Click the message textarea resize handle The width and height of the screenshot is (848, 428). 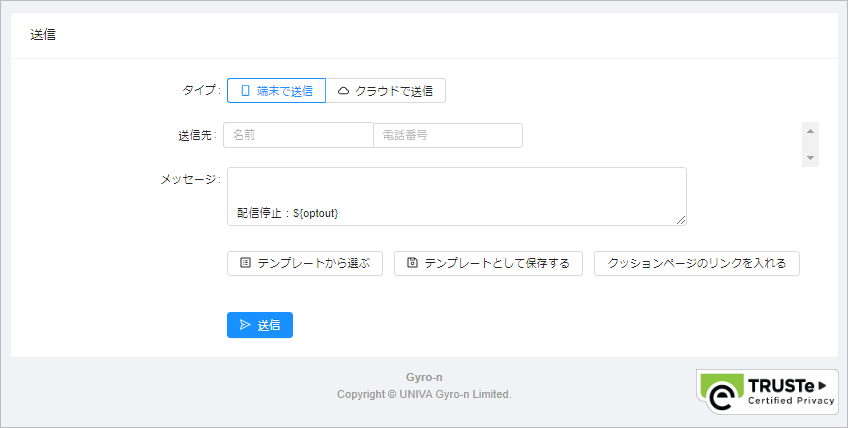(681, 220)
